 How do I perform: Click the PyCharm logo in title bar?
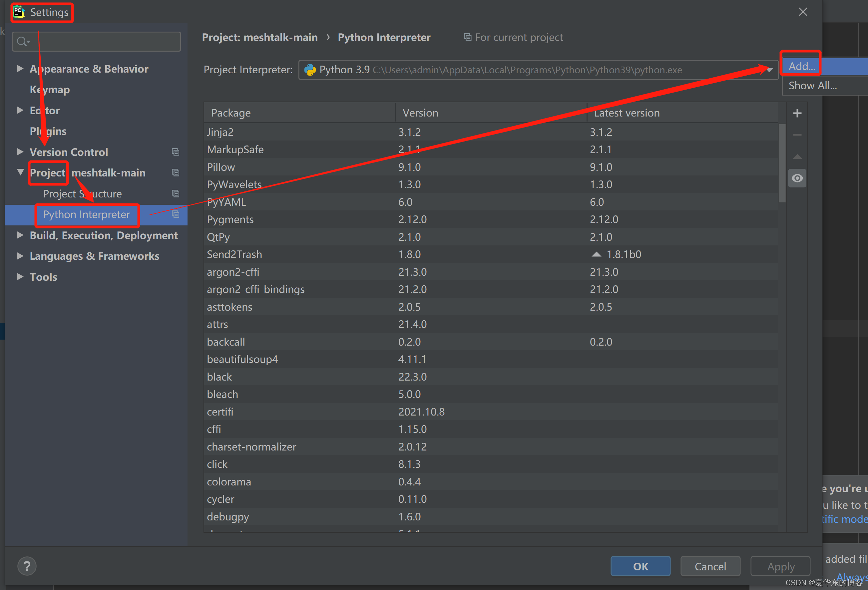[19, 12]
